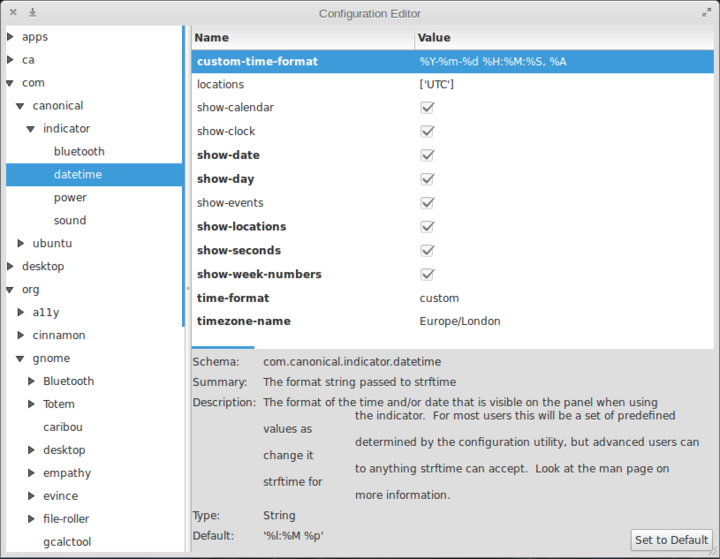Click the expand window icon at top right
This screenshot has height=559, width=720.
click(706, 13)
